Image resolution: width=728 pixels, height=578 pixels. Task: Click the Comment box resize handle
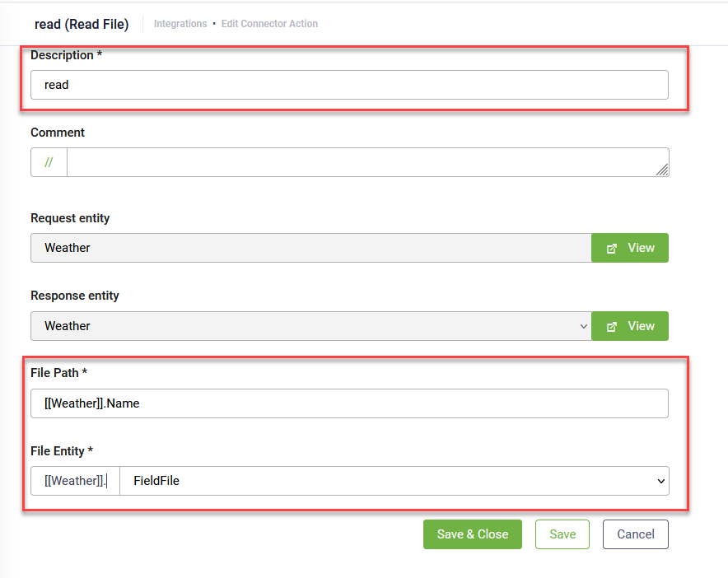662,170
